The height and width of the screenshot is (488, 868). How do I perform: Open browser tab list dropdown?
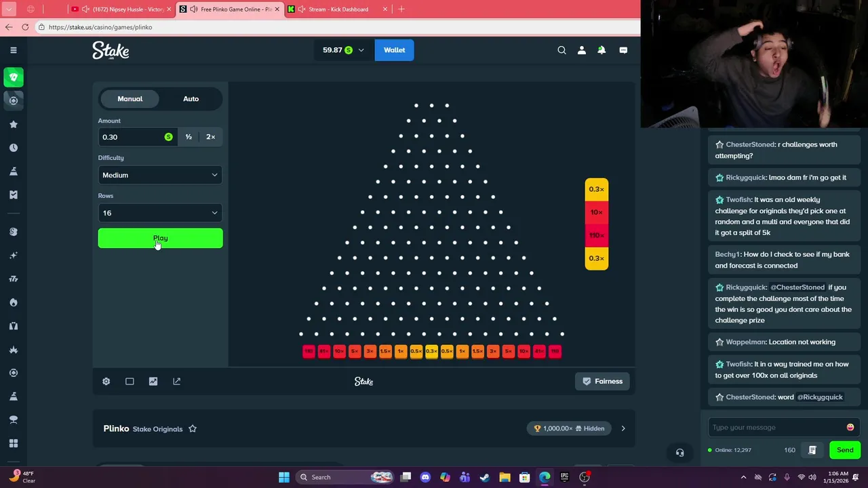coord(9,9)
